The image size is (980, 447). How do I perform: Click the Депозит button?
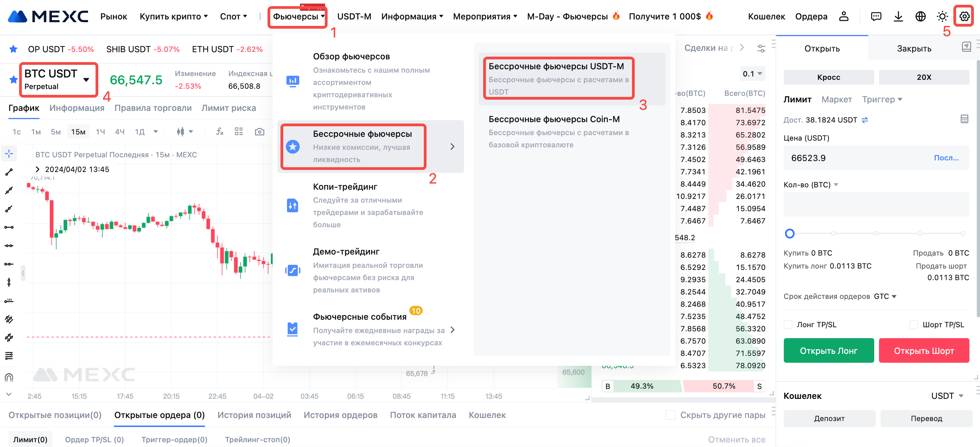click(x=829, y=418)
